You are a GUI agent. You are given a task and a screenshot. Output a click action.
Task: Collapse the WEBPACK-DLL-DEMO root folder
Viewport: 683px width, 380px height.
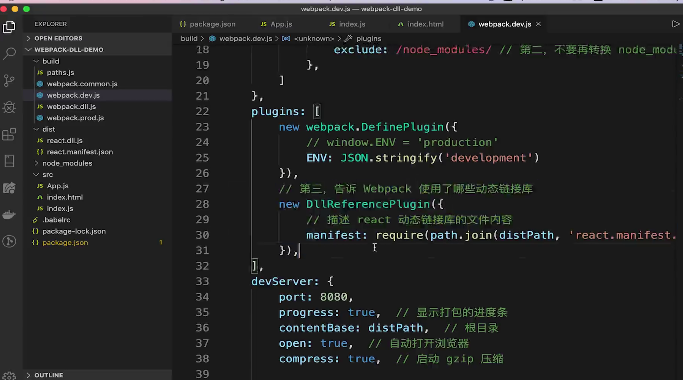(x=69, y=50)
